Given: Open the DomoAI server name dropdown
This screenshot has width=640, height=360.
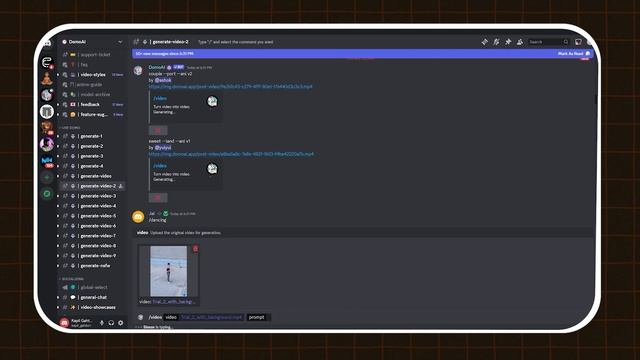Looking at the screenshot, I should click(x=93, y=42).
